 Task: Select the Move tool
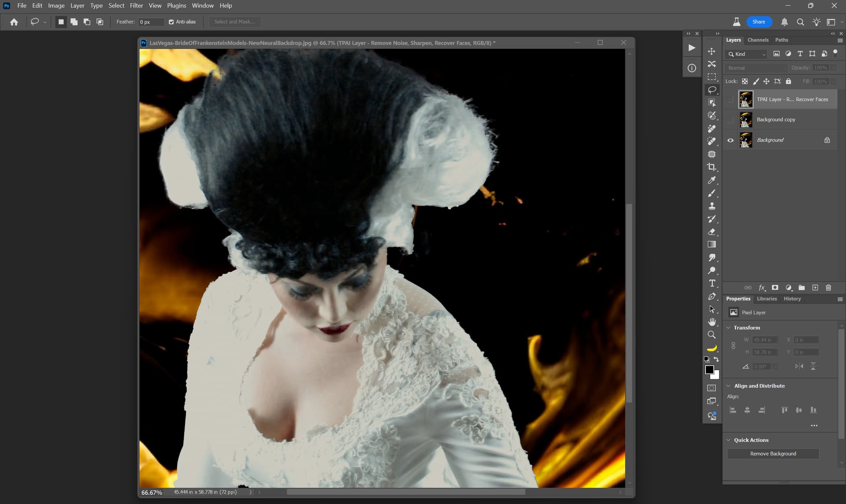(711, 51)
